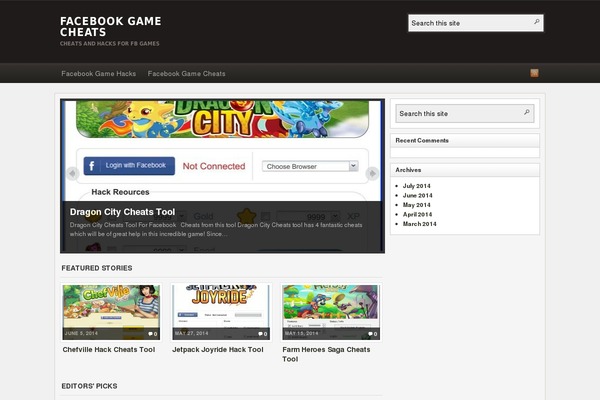Click the header search magnifier icon
The width and height of the screenshot is (600, 400).
[x=537, y=22]
